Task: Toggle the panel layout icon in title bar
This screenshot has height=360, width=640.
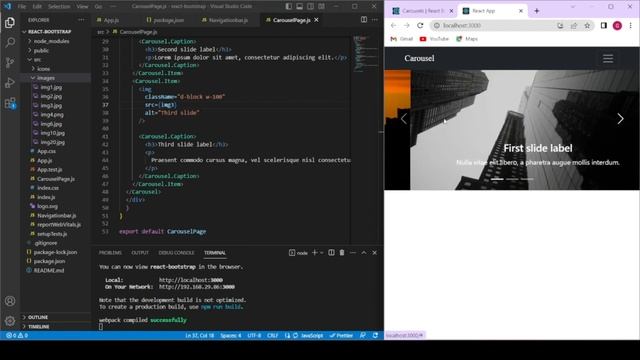Action: coord(300,6)
